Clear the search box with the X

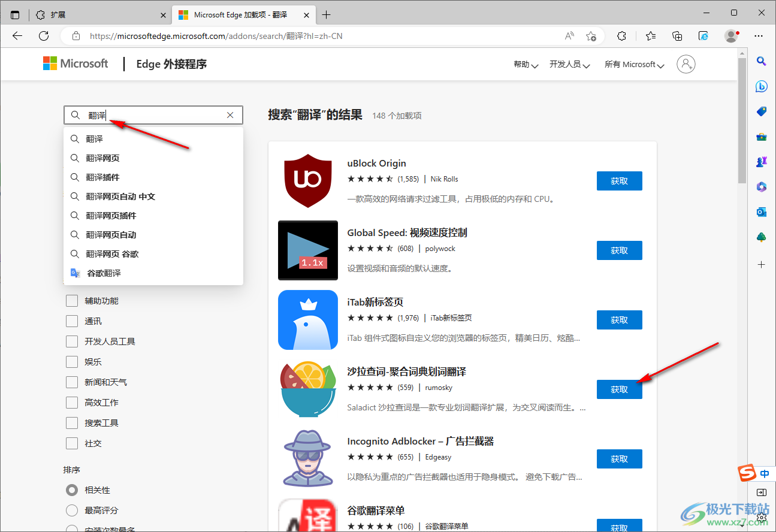click(x=230, y=115)
